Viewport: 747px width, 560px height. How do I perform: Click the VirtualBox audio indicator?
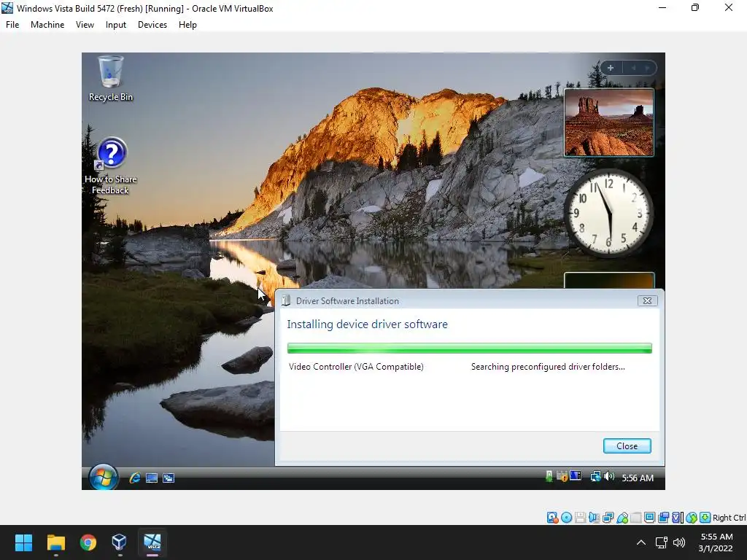tap(594, 518)
